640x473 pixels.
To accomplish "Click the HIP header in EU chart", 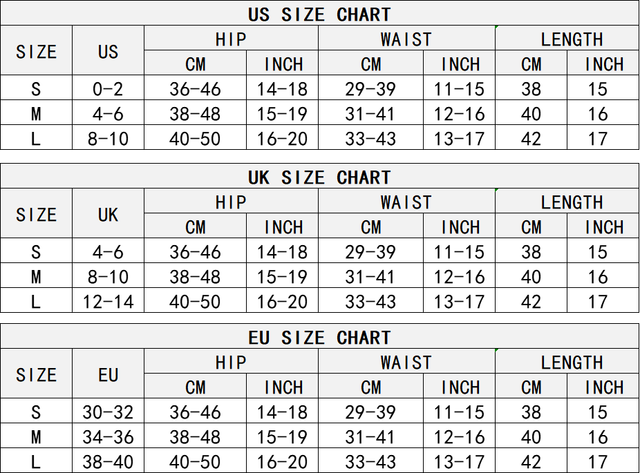I will click(231, 363).
